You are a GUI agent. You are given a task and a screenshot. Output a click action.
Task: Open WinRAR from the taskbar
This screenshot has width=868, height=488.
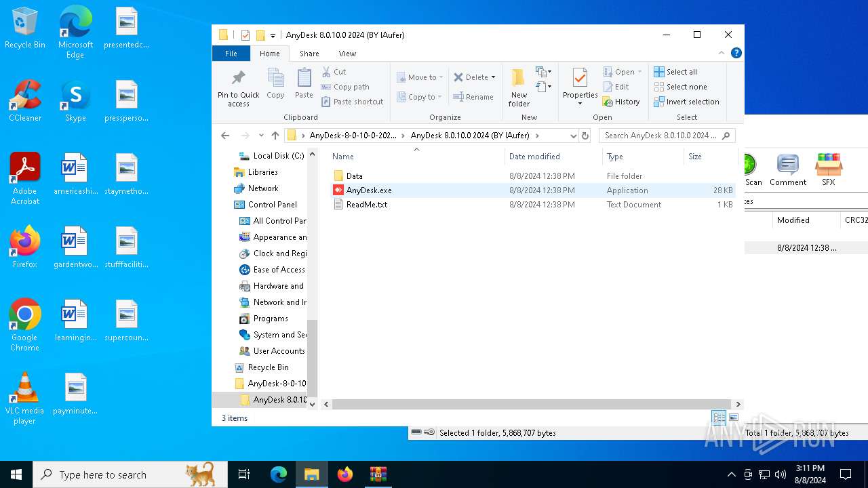point(378,474)
